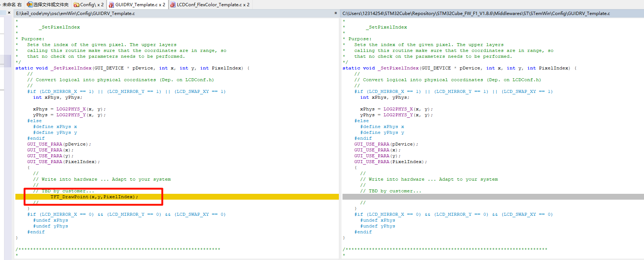
Task: Click 'GUI_USE_PARA(x);' in the left pane
Action: [x=50, y=150]
